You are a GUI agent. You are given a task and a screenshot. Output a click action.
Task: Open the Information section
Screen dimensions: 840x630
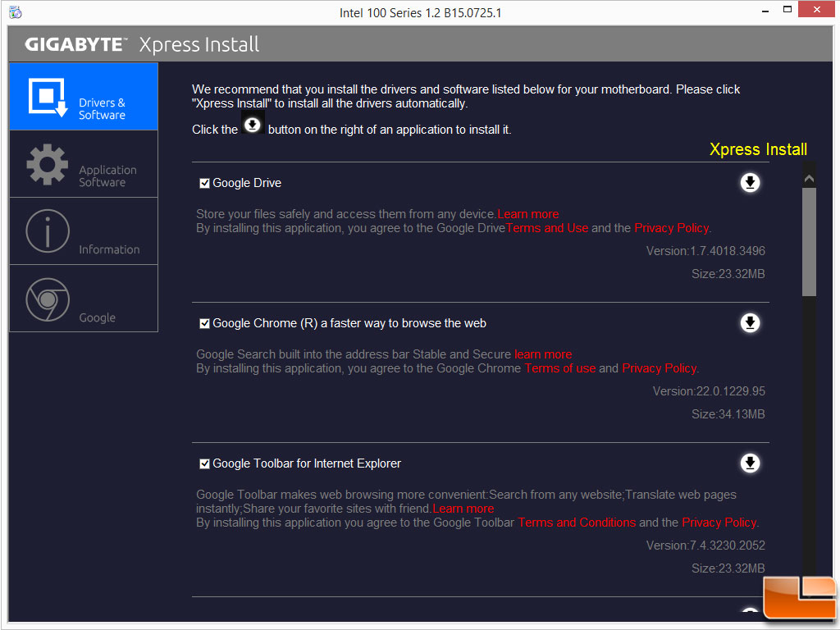pyautogui.click(x=84, y=231)
